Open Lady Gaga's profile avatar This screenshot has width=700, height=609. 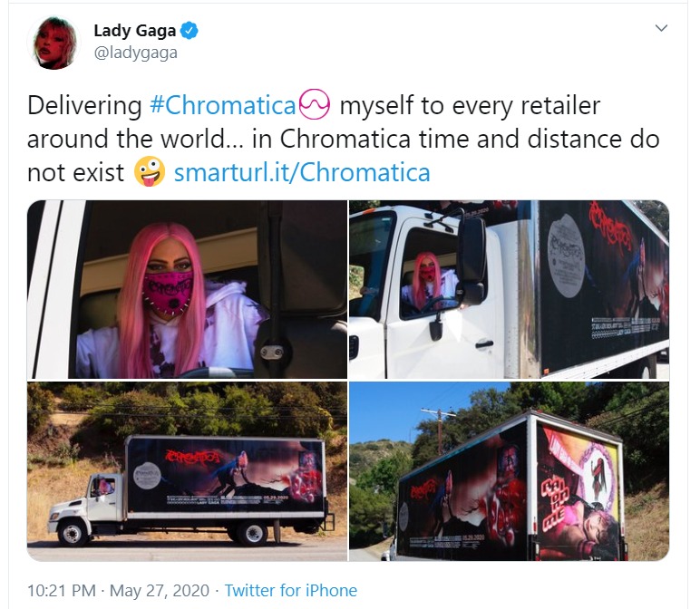(x=54, y=43)
